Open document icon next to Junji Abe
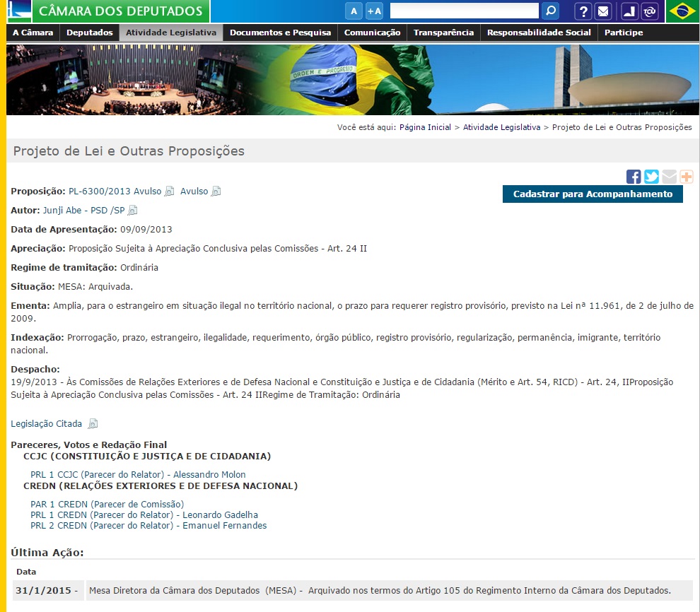Viewport: 700px width, 612px height. pyautogui.click(x=133, y=210)
